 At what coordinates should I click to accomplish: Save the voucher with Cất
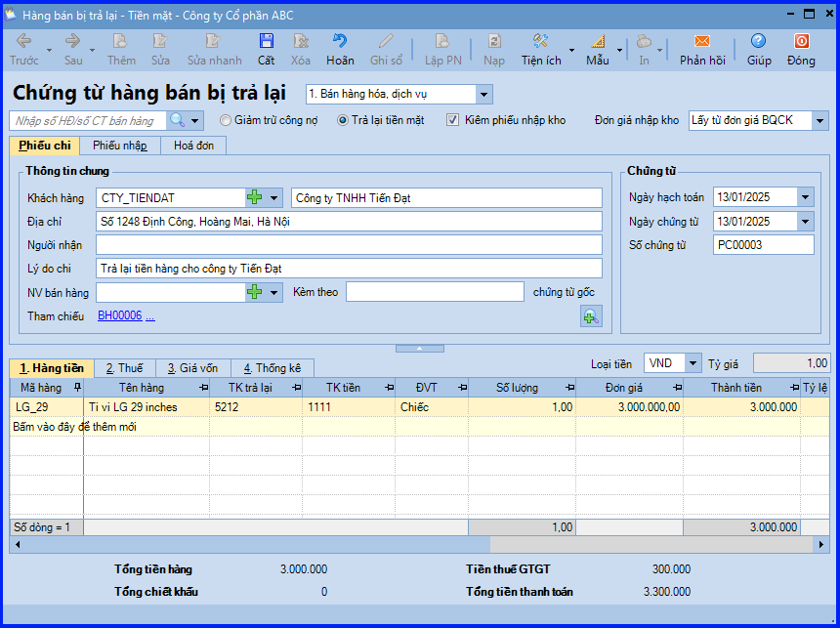coord(266,49)
